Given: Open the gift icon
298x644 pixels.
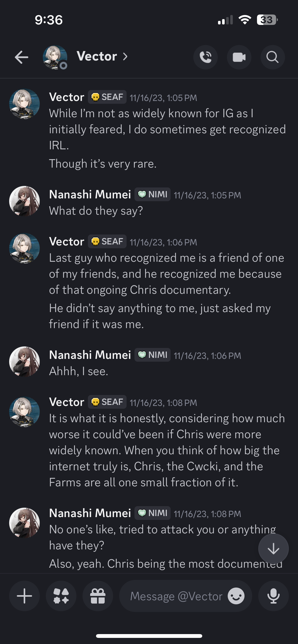Looking at the screenshot, I should pyautogui.click(x=98, y=596).
